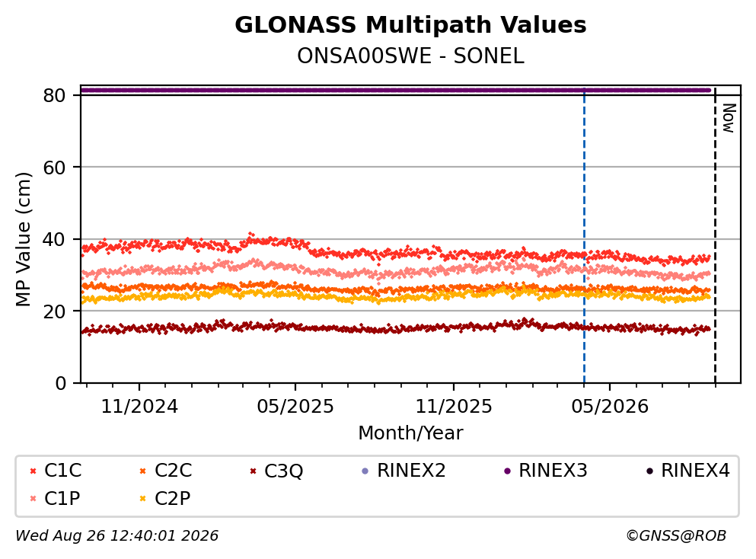Click the ONSA00SWE - SONEL subtitle
The image size is (756, 559).
click(410, 56)
